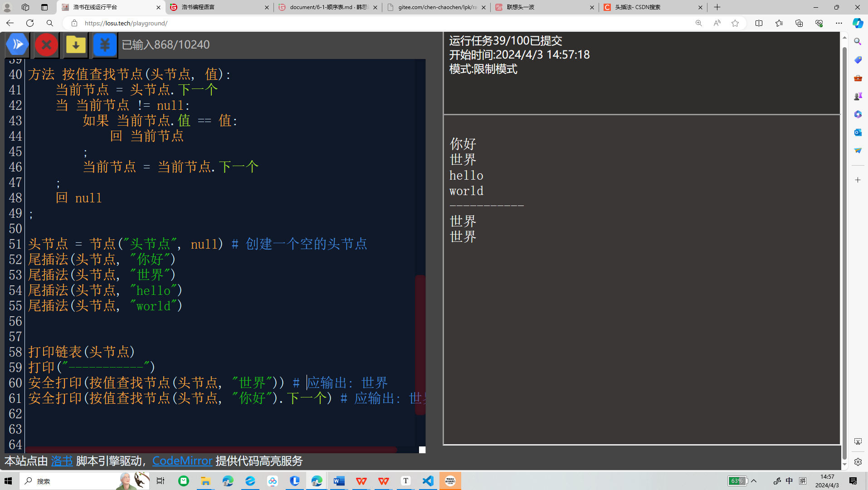Add this page to favorites star
Viewport: 868px width, 490px height.
(x=735, y=23)
